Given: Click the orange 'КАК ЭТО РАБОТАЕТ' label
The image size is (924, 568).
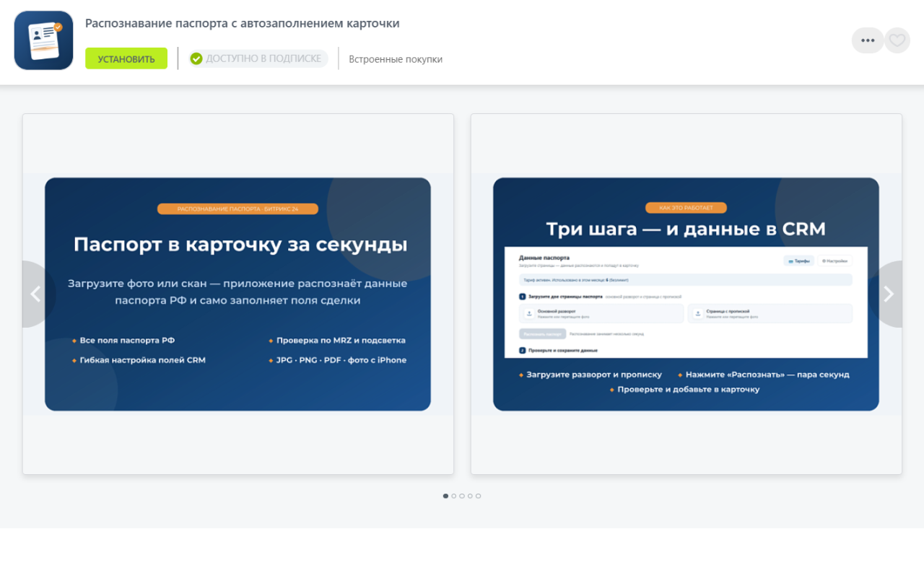Looking at the screenshot, I should pos(686,208).
